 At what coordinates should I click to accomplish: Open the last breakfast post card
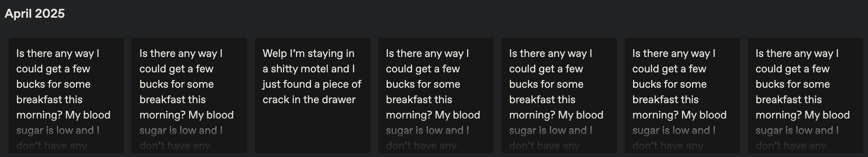click(x=805, y=95)
